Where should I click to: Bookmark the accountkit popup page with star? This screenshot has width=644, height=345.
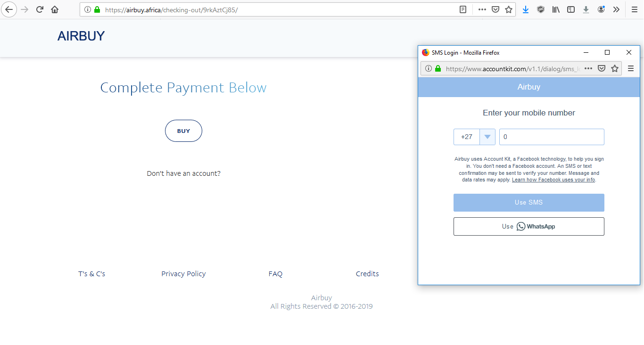click(615, 69)
